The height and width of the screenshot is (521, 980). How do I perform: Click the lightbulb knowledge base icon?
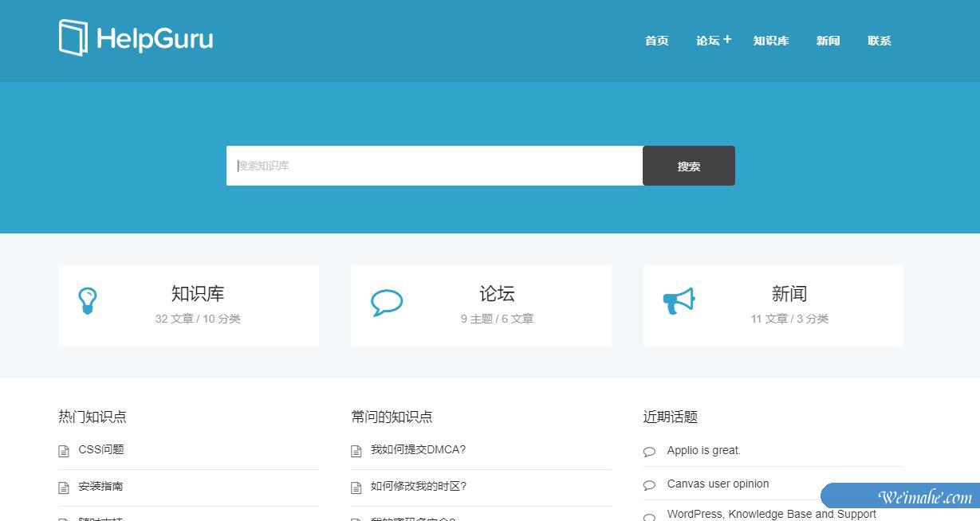(88, 301)
